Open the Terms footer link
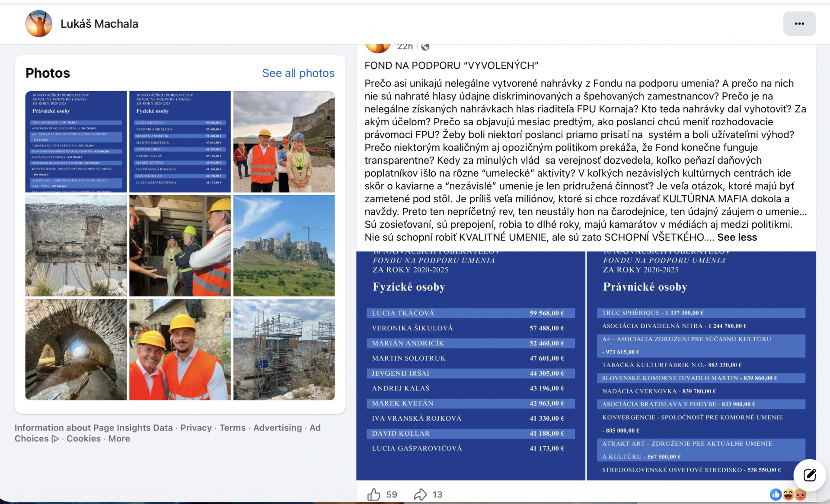The width and height of the screenshot is (830, 504). [233, 428]
